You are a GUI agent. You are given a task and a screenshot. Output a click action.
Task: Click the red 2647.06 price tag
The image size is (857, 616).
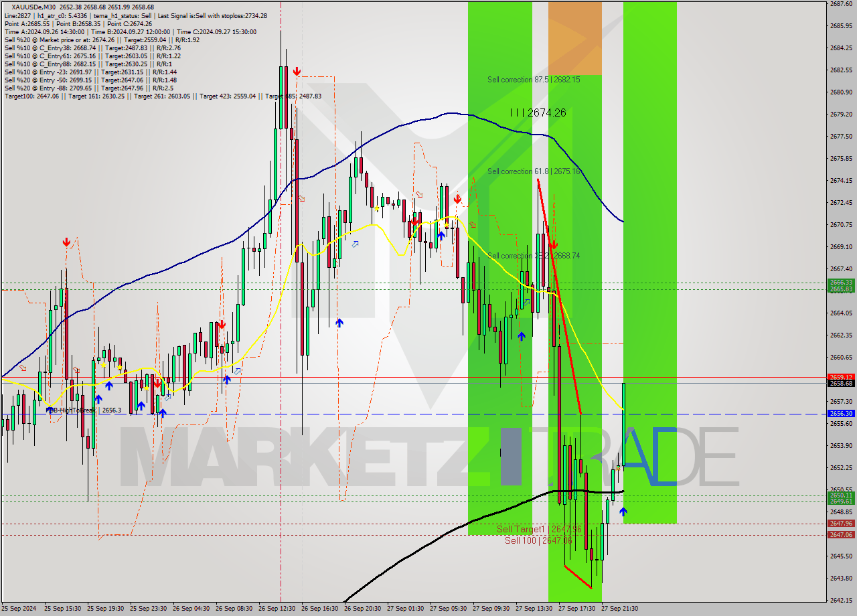[x=841, y=534]
